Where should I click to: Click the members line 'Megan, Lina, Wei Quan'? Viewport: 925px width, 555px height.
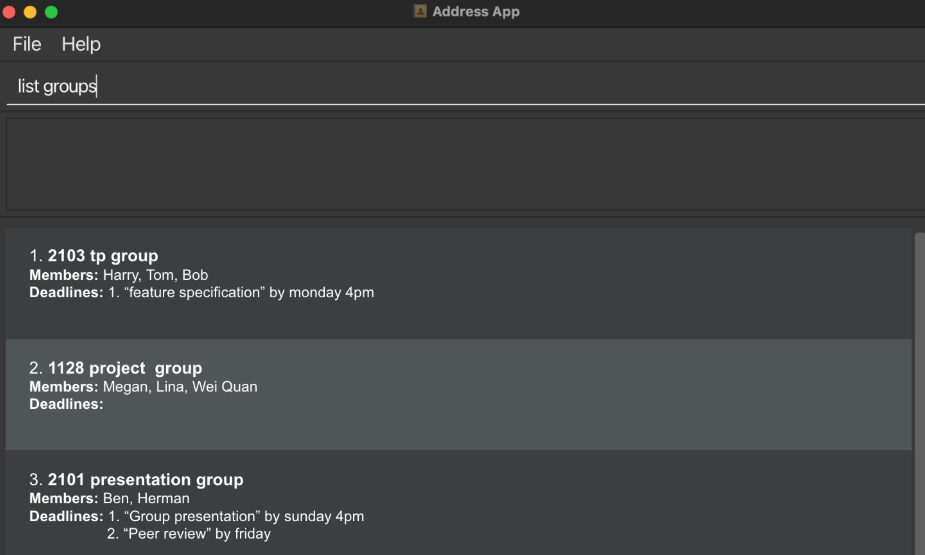180,387
